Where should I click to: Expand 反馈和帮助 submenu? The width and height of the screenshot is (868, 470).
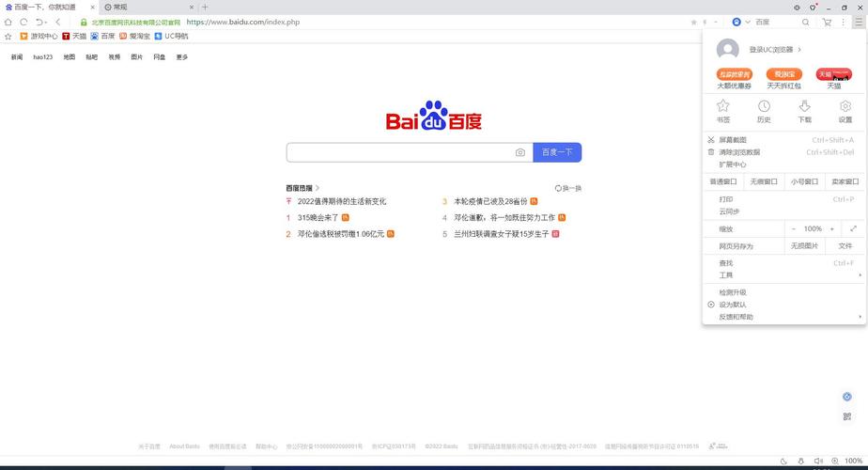click(783, 317)
